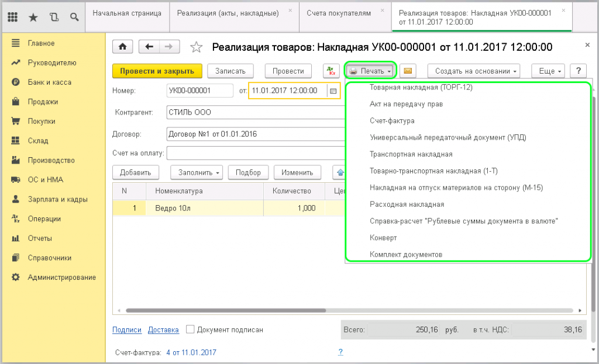Add document to favorites star

coord(197,47)
